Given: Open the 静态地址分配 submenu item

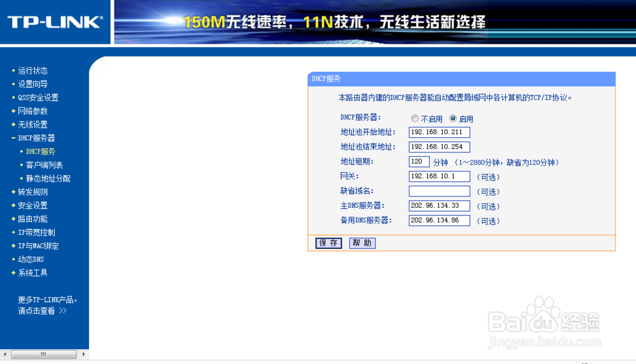Looking at the screenshot, I should click(x=48, y=179).
